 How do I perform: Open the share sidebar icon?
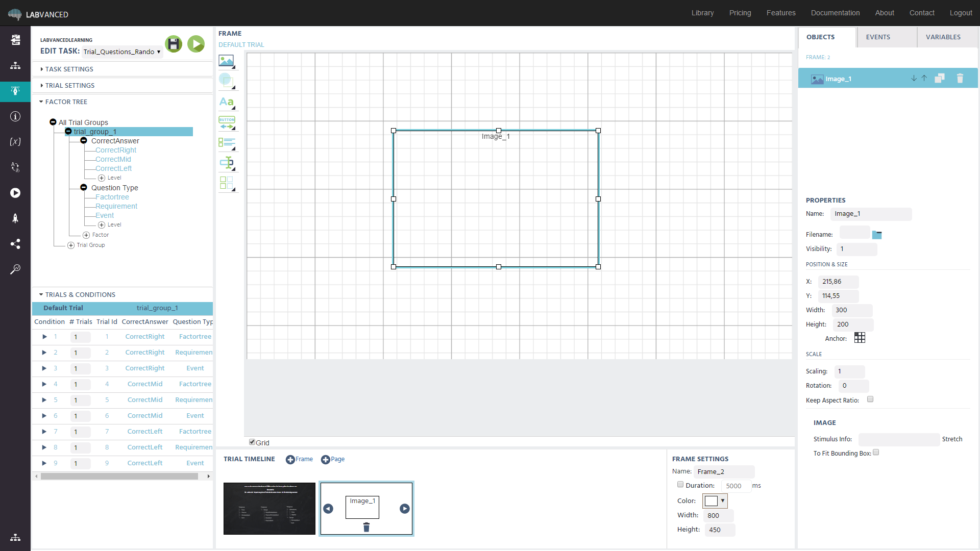[15, 244]
